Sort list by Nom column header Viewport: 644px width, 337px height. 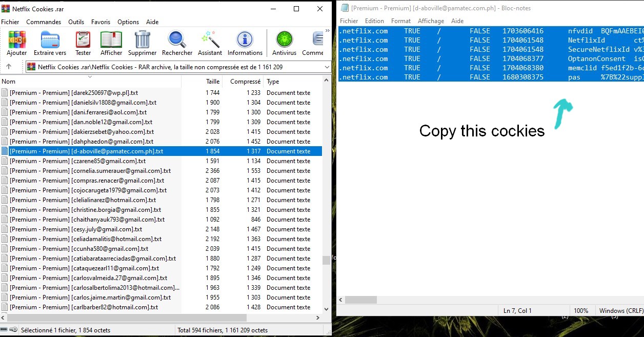click(9, 82)
